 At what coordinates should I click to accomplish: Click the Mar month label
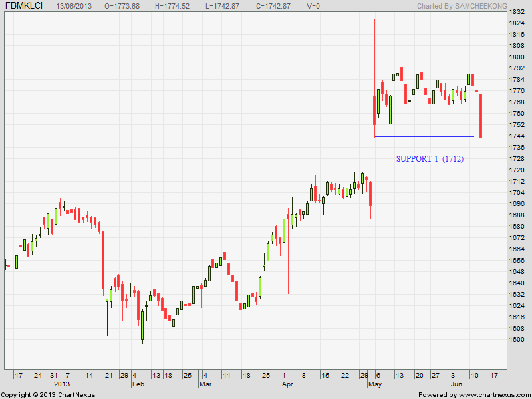(x=205, y=384)
